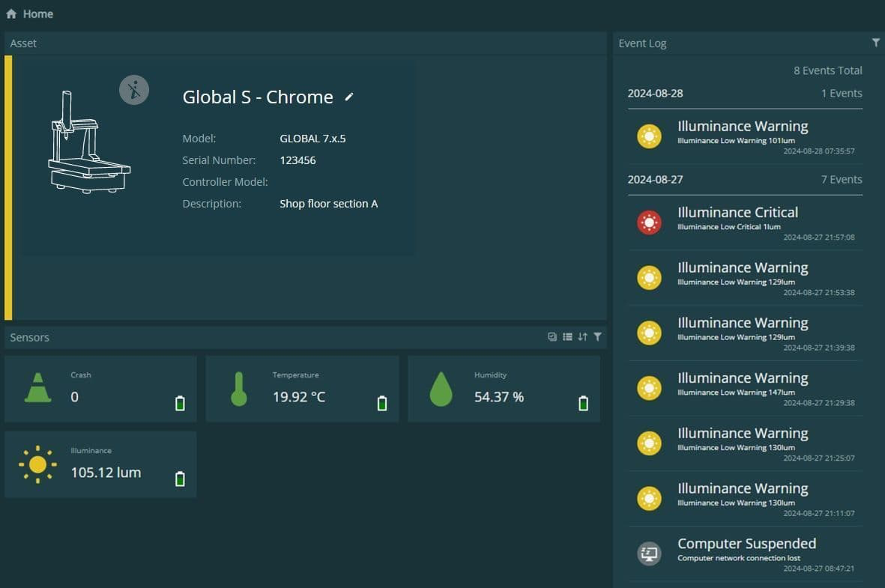Open the Illuminance 105.12 lum tile
This screenshot has width=885, height=588.
(100, 464)
